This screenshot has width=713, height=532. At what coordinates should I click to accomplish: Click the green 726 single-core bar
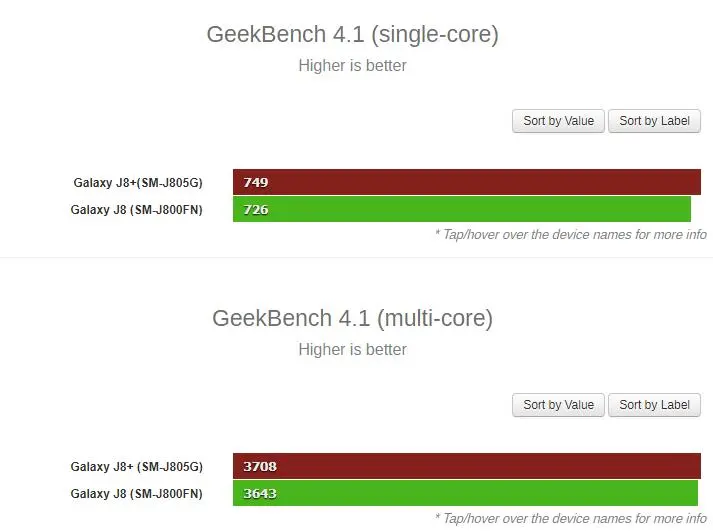coord(462,209)
